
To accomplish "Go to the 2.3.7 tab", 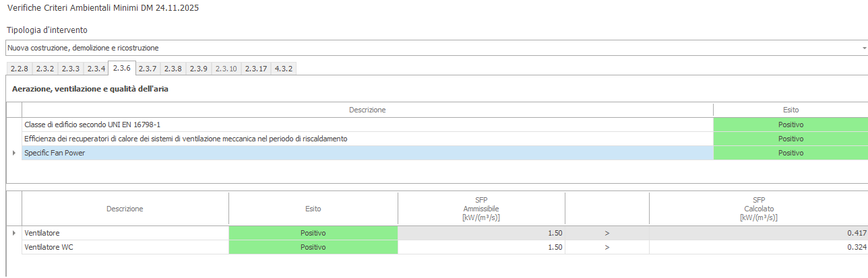I will coord(148,69).
